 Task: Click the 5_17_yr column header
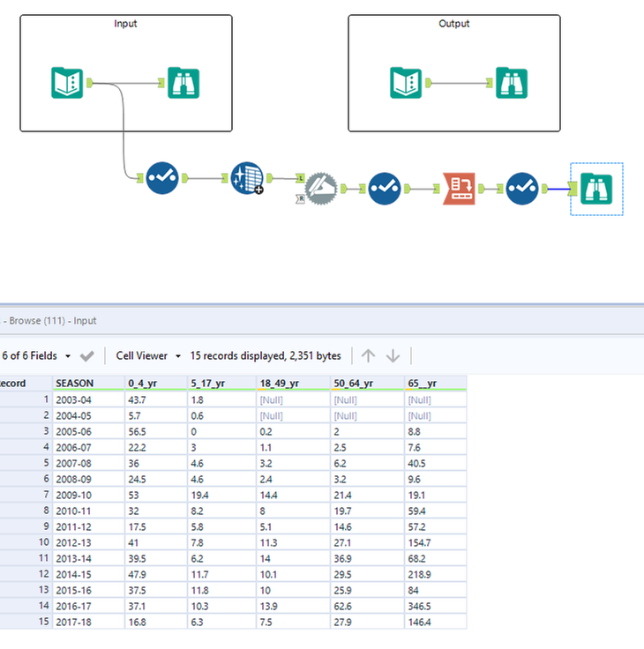[222, 384]
